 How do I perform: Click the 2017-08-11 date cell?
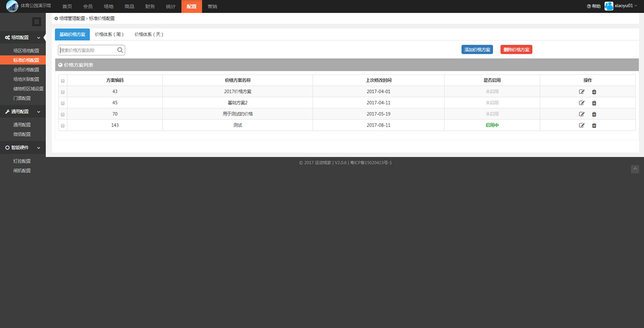point(378,125)
